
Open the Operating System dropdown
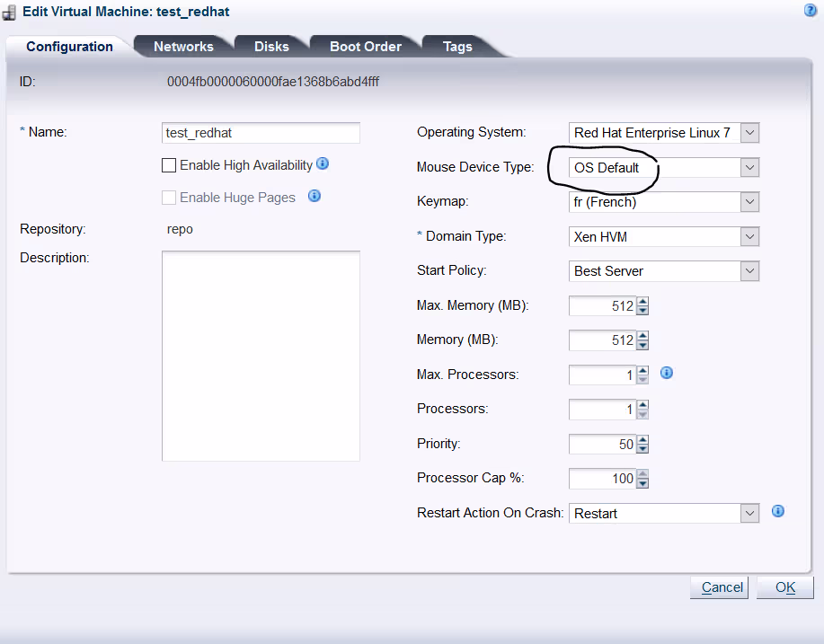coord(750,133)
